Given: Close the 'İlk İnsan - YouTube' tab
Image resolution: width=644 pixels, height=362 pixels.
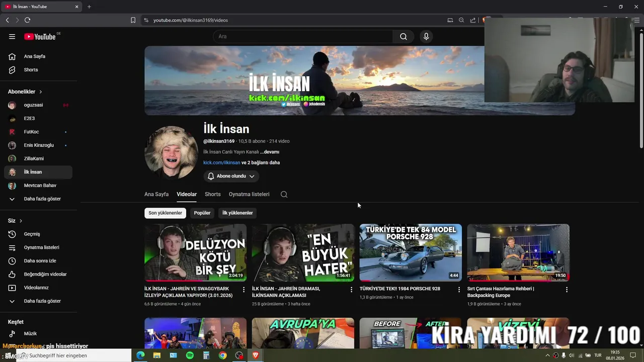Looking at the screenshot, I should point(77,7).
